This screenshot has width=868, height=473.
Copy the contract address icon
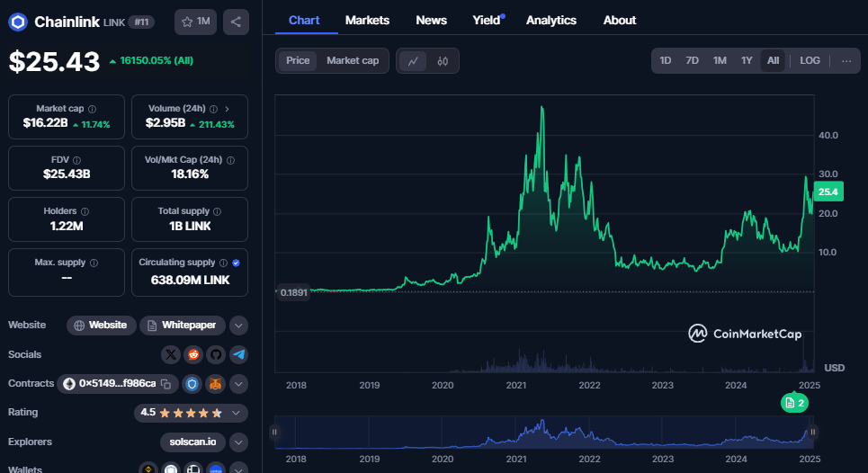[166, 384]
